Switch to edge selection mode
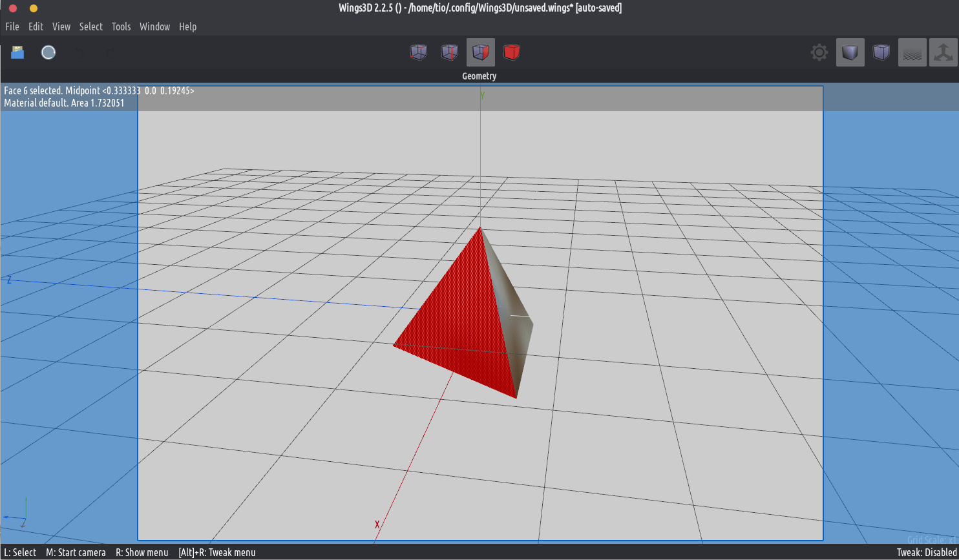Screen dimensions: 959x560 450,52
